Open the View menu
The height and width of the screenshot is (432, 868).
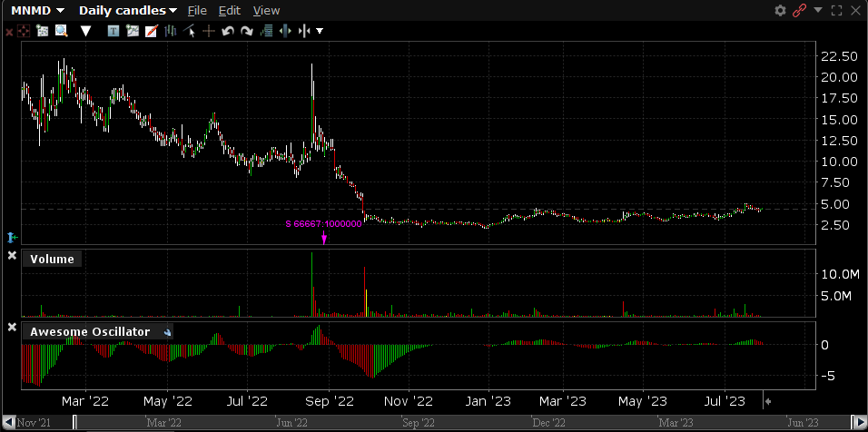coord(266,11)
